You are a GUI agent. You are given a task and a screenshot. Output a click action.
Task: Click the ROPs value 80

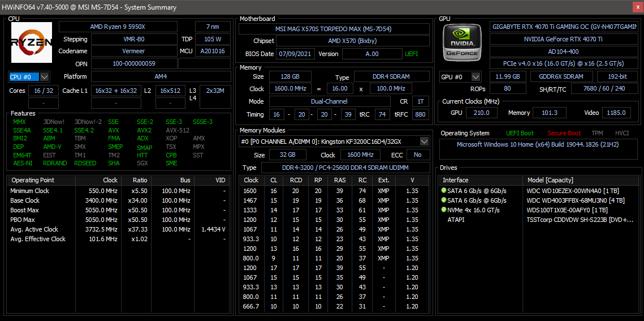(508, 89)
